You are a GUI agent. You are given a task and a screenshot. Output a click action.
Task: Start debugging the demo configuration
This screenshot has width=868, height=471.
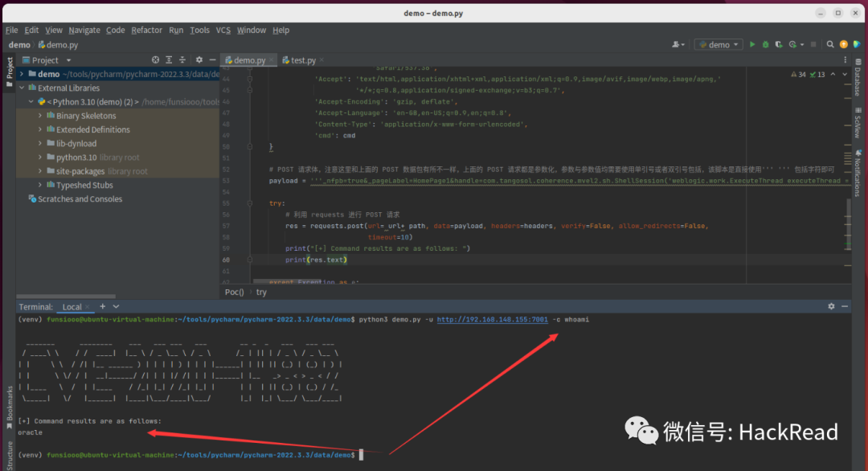tap(766, 44)
